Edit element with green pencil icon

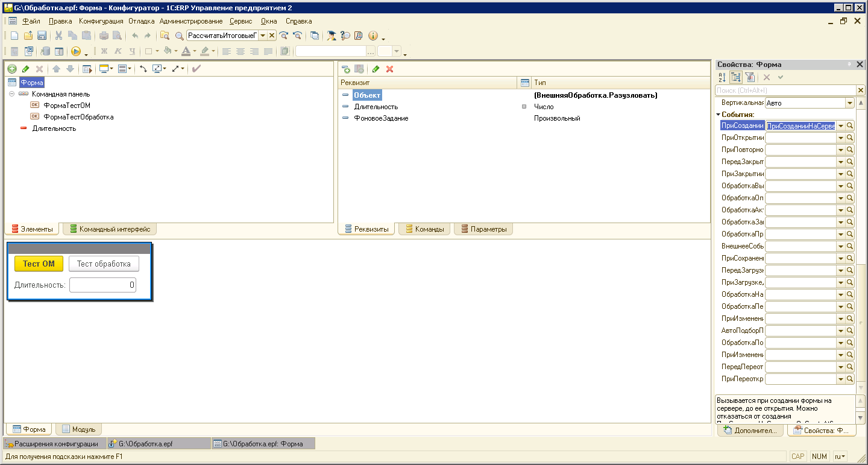coord(25,69)
